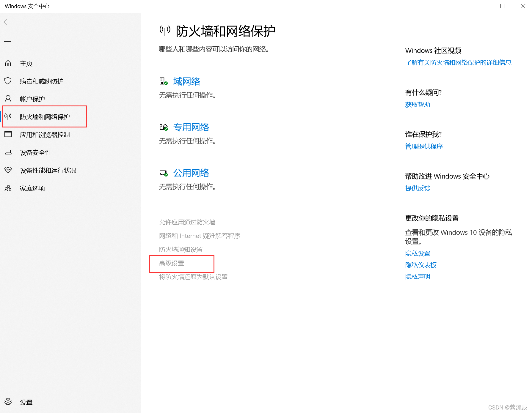Click the back arrow icon
Image resolution: width=532 pixels, height=413 pixels.
point(7,22)
